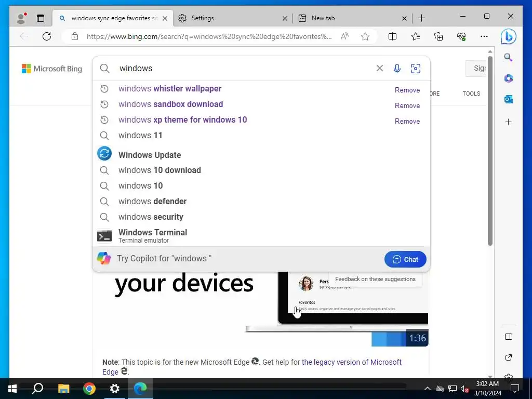532x399 pixels.
Task: Close the Settings tab
Action: (285, 18)
